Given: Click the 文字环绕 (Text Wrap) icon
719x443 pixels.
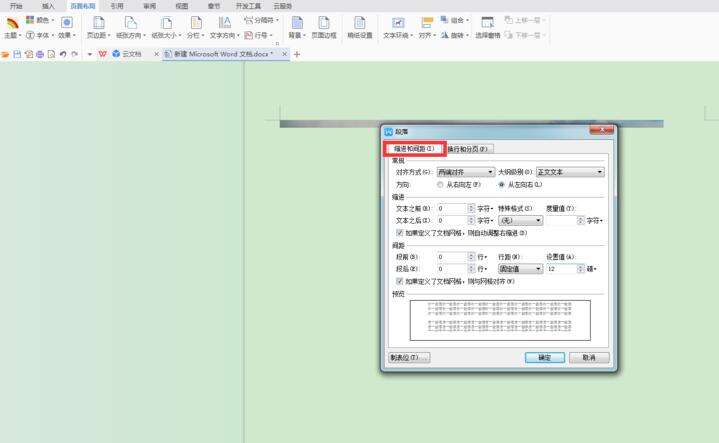Looking at the screenshot, I should click(x=398, y=23).
